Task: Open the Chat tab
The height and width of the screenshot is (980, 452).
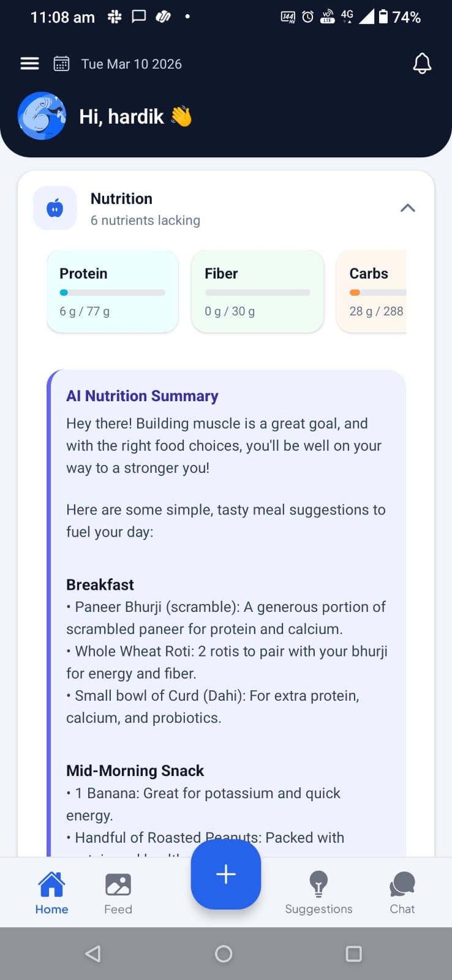Action: [402, 892]
